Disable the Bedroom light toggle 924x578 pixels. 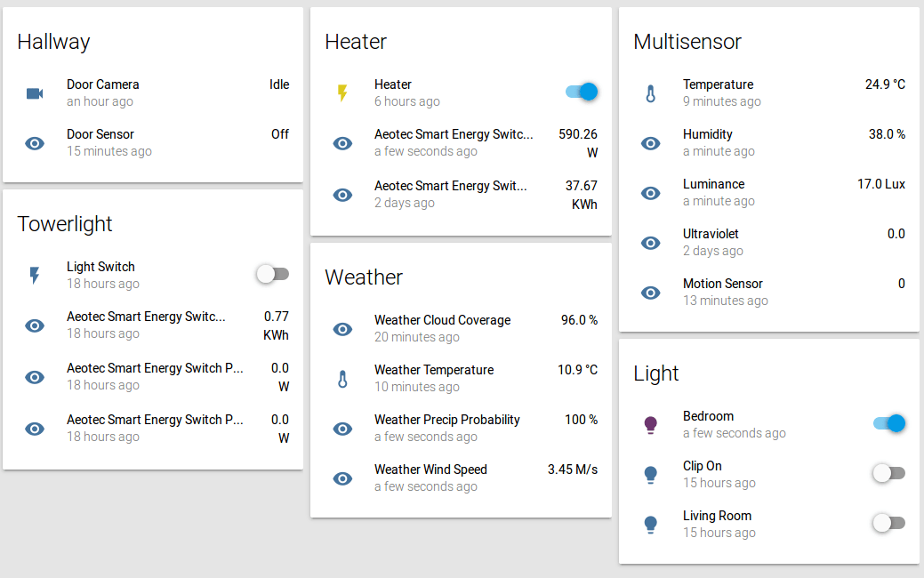point(889,423)
